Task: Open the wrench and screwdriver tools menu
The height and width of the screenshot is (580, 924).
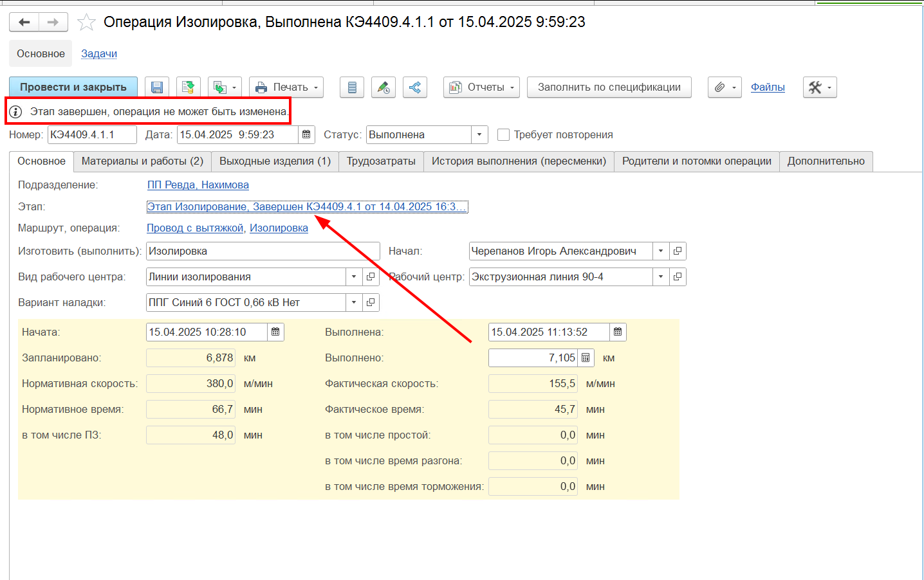Action: click(x=820, y=87)
